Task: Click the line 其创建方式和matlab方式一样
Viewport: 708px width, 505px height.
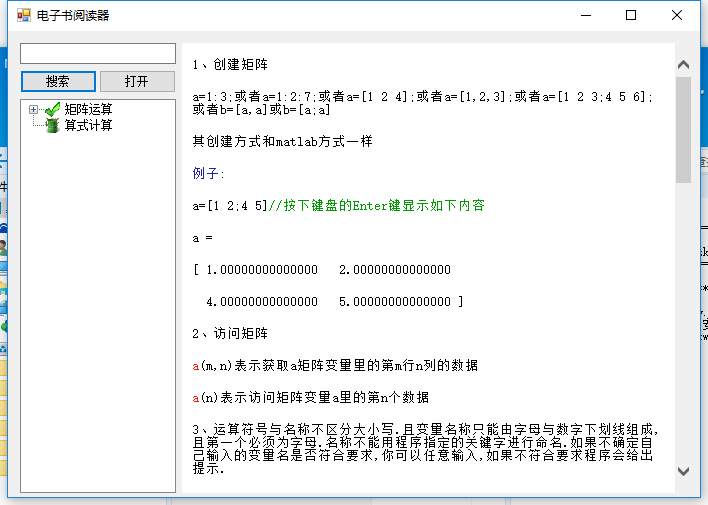Action: click(282, 142)
